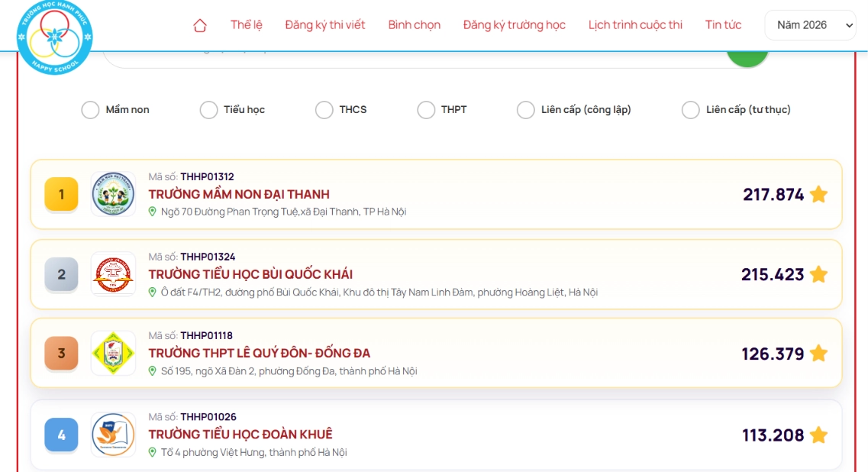Choose the THCS filter option

tap(324, 110)
